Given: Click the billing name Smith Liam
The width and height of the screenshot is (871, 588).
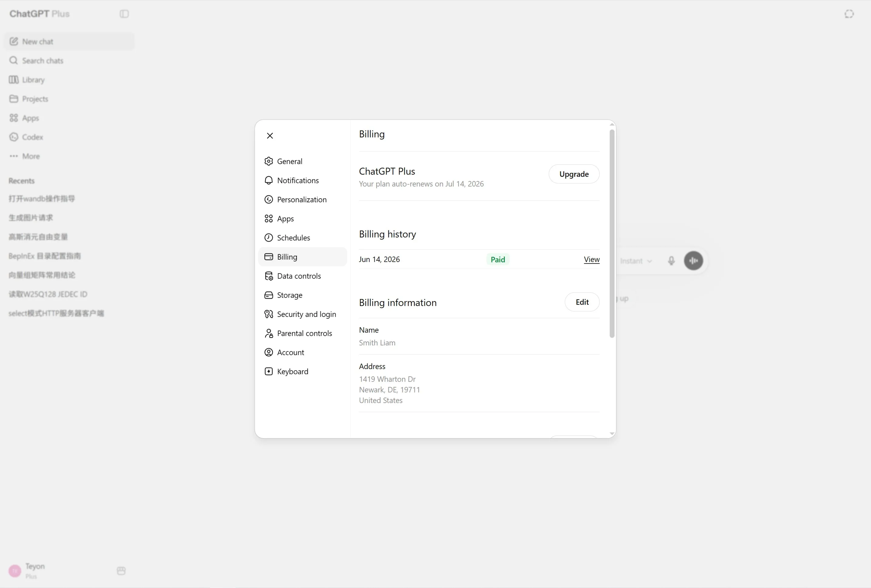Looking at the screenshot, I should [x=377, y=343].
